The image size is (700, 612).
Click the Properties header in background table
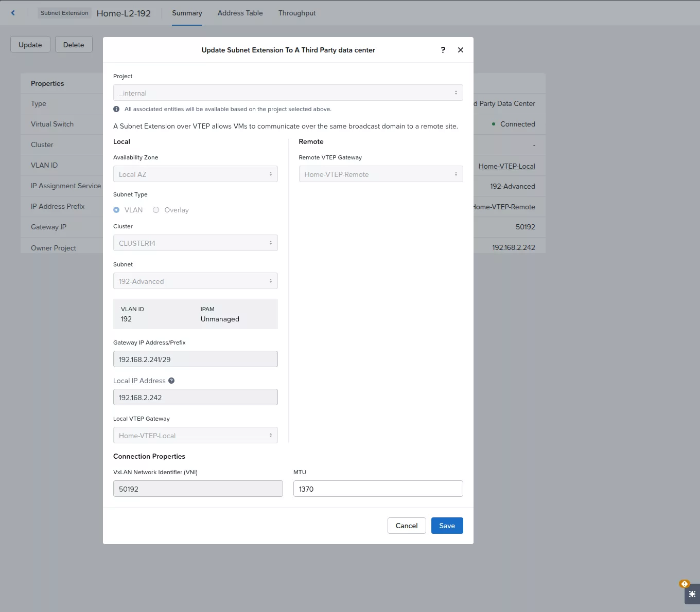[x=47, y=83]
